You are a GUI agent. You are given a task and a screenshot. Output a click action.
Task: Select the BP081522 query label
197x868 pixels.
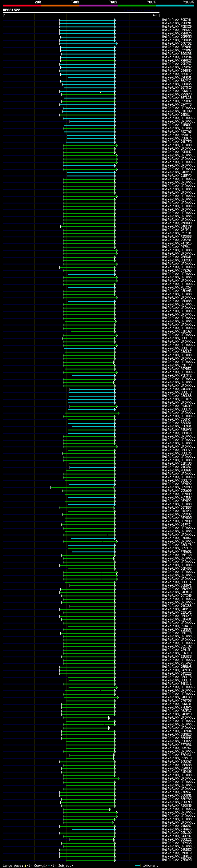11,10
